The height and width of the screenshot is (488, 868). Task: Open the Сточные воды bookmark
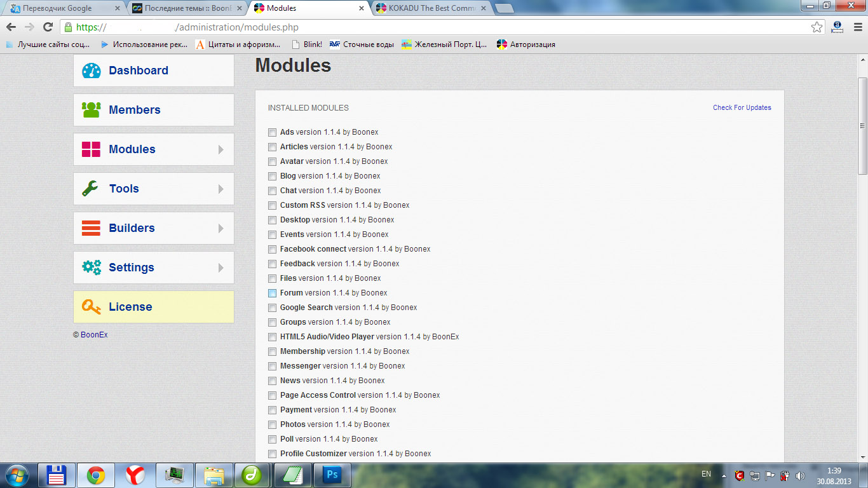pos(362,44)
